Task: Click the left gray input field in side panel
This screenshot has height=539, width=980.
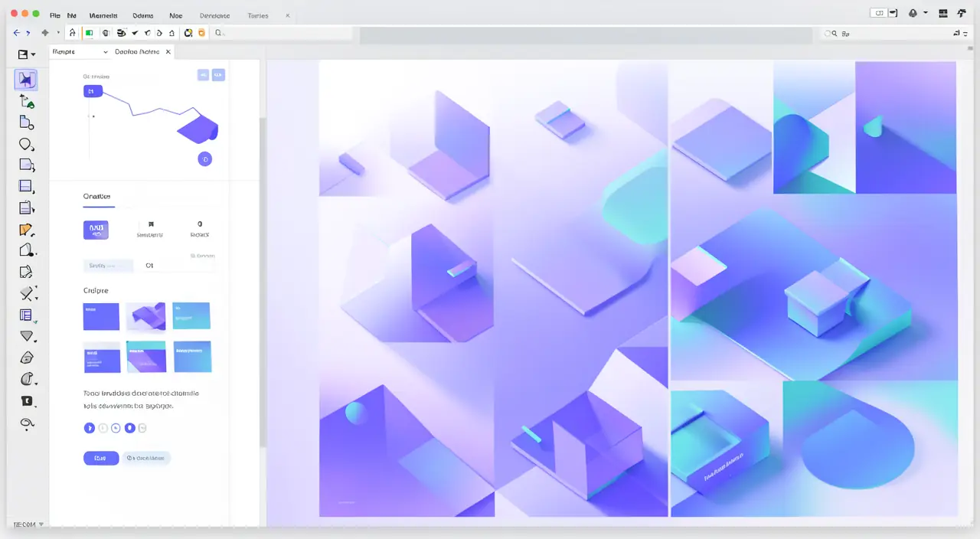Action: [x=108, y=266]
